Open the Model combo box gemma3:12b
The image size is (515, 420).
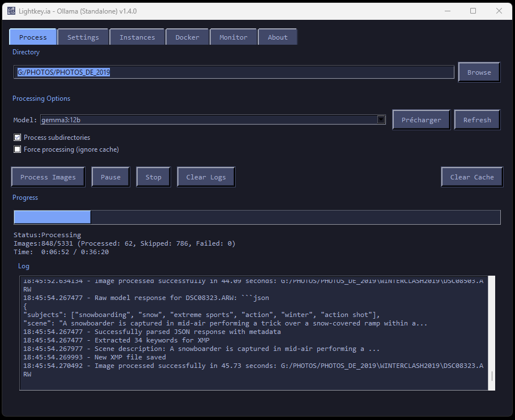click(x=213, y=120)
